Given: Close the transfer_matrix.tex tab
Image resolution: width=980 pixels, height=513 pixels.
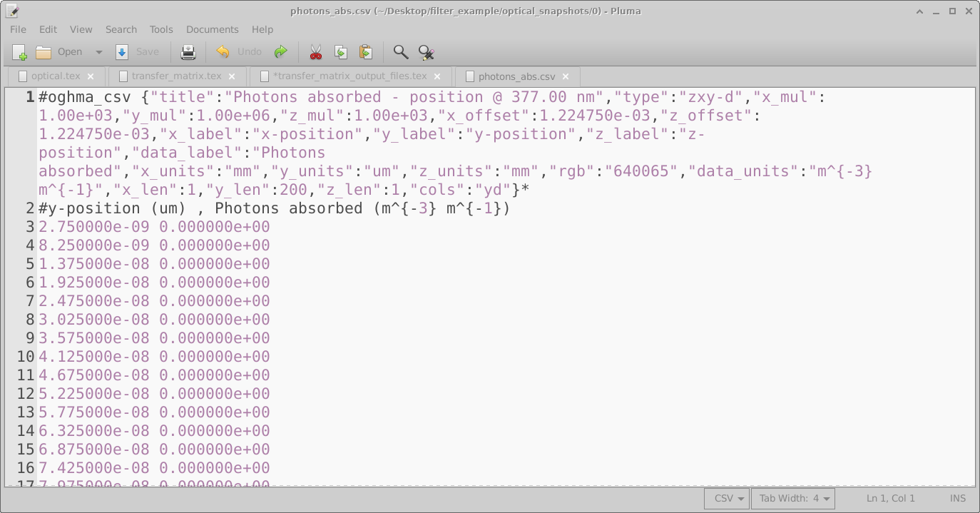Looking at the screenshot, I should [x=232, y=76].
